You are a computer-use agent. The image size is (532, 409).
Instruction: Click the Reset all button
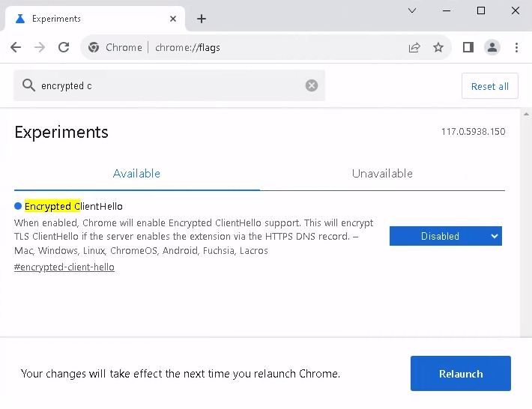489,86
